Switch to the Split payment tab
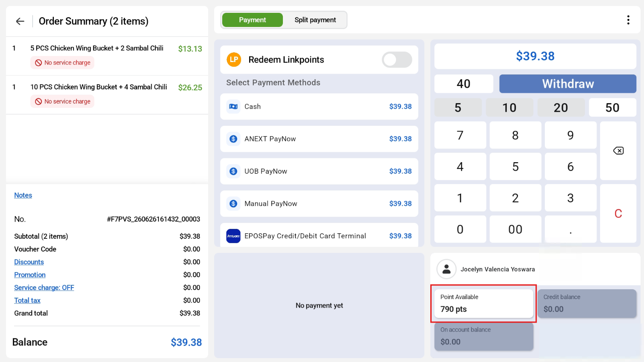This screenshot has height=362, width=644. pos(315,20)
